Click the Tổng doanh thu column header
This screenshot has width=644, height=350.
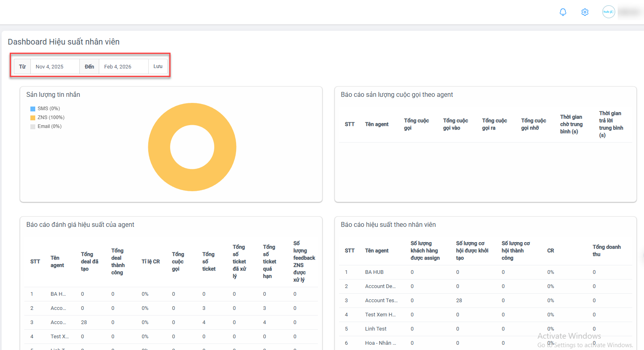pyautogui.click(x=606, y=250)
